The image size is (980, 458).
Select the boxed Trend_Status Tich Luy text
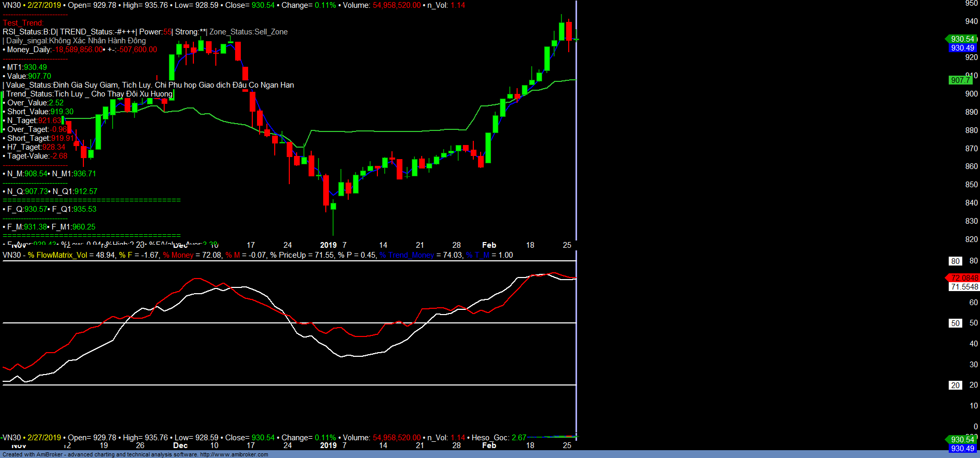coord(89,94)
